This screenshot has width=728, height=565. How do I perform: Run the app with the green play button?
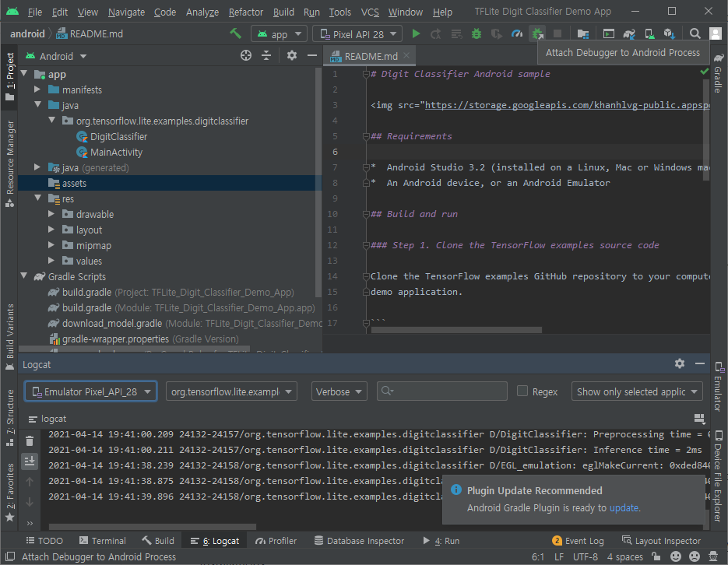pos(416,34)
